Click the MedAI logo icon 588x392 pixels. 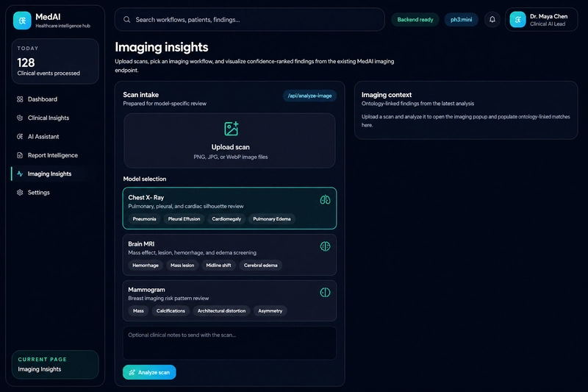[22, 21]
